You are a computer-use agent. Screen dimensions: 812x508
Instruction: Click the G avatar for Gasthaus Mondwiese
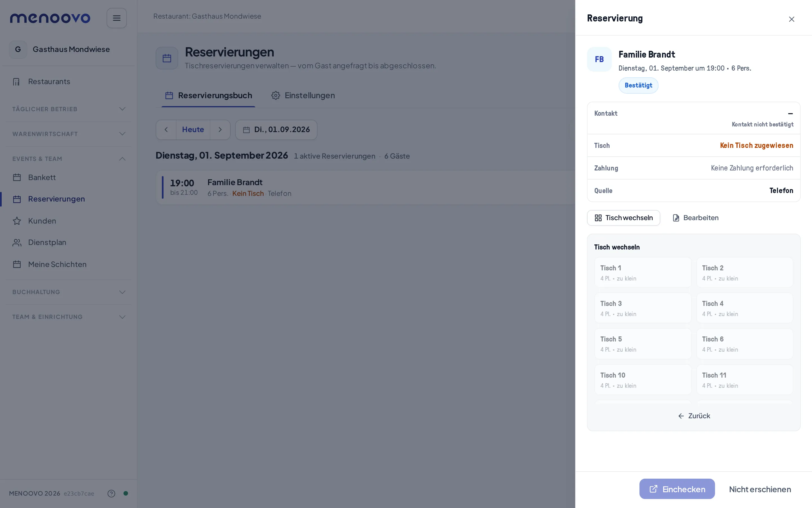pyautogui.click(x=18, y=49)
